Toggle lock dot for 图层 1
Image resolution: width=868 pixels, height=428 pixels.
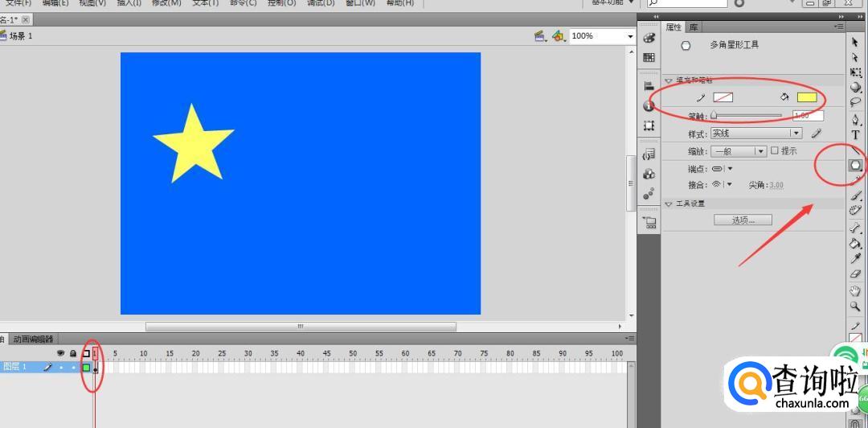tap(73, 367)
